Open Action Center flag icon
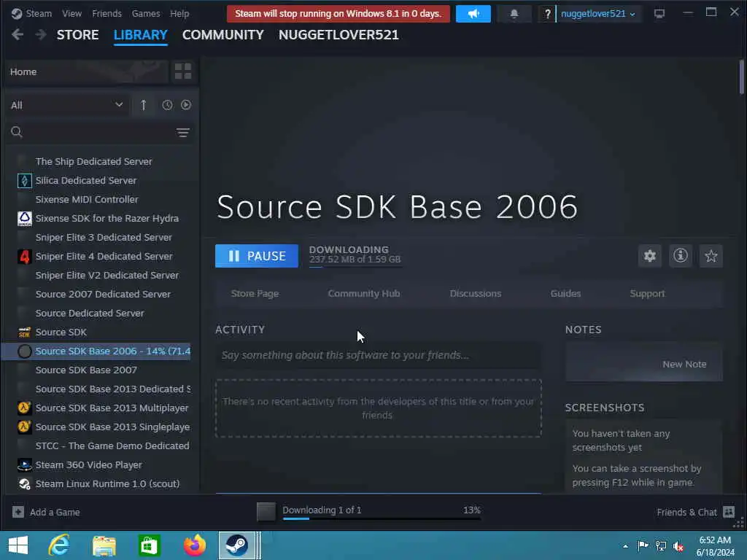 (643, 545)
